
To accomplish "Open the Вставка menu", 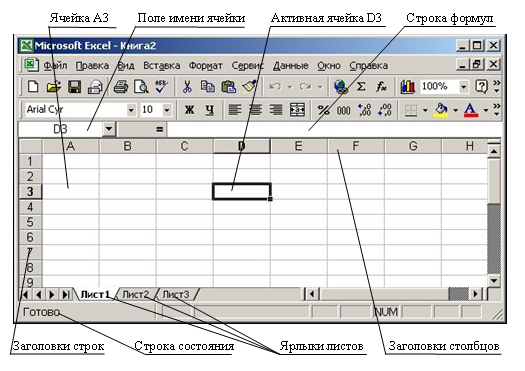I will (x=161, y=66).
